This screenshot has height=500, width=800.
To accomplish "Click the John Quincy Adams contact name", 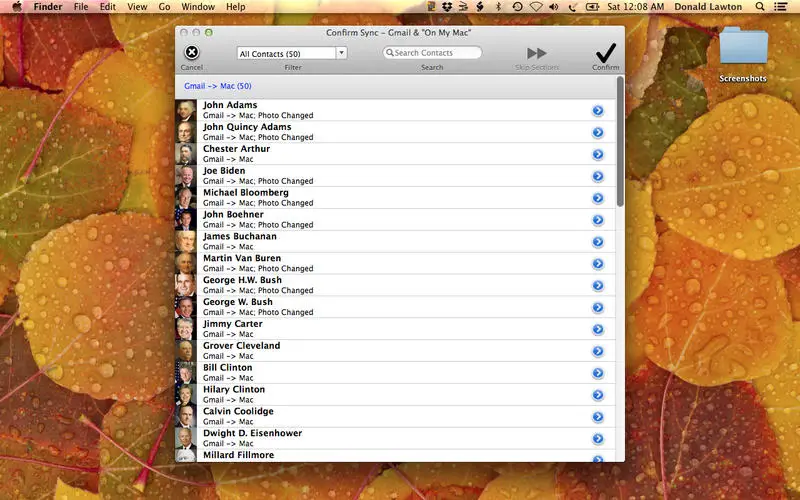I will [x=247, y=127].
